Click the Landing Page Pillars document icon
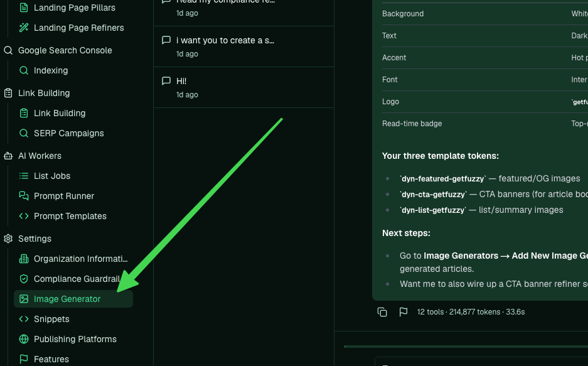The image size is (588, 366). coord(24,8)
